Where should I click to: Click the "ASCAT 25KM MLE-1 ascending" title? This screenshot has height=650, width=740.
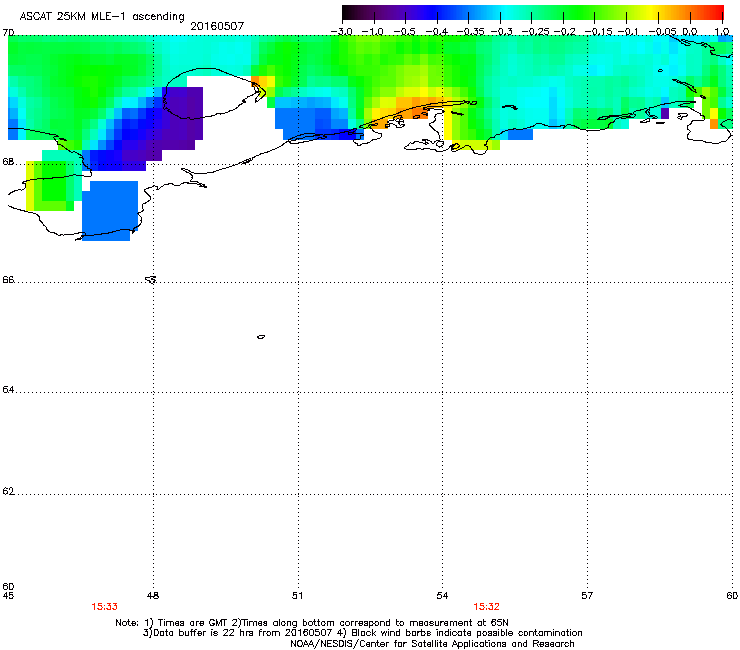click(x=102, y=16)
